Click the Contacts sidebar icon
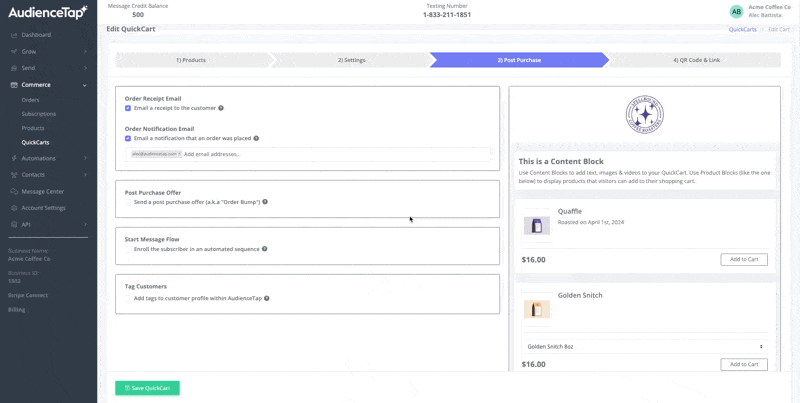Image resolution: width=800 pixels, height=403 pixels. (14, 175)
